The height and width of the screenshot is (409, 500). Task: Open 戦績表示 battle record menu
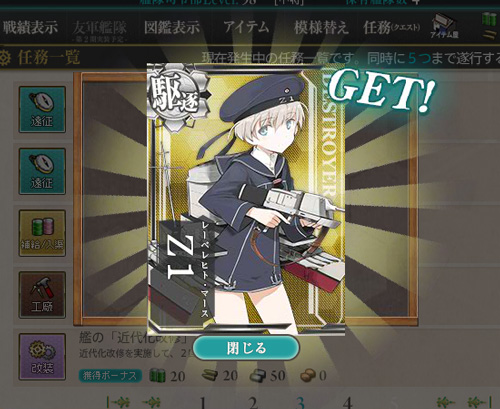tap(30, 27)
